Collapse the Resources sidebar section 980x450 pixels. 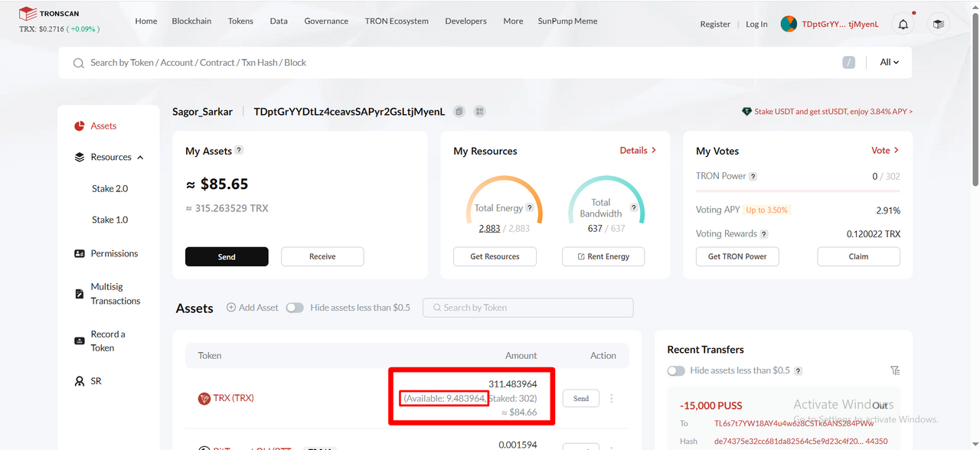(x=140, y=158)
